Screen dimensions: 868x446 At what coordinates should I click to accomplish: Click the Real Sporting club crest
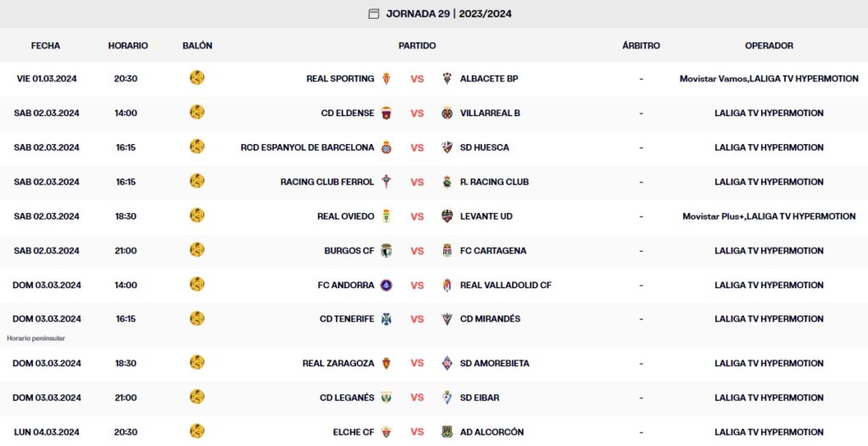pyautogui.click(x=387, y=79)
